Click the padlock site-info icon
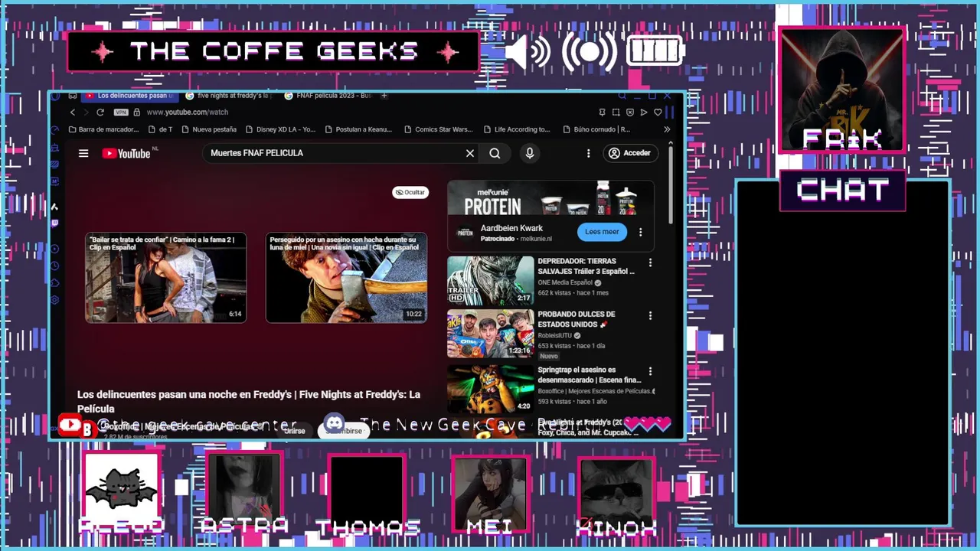Viewport: 980px width, 551px height. (136, 112)
